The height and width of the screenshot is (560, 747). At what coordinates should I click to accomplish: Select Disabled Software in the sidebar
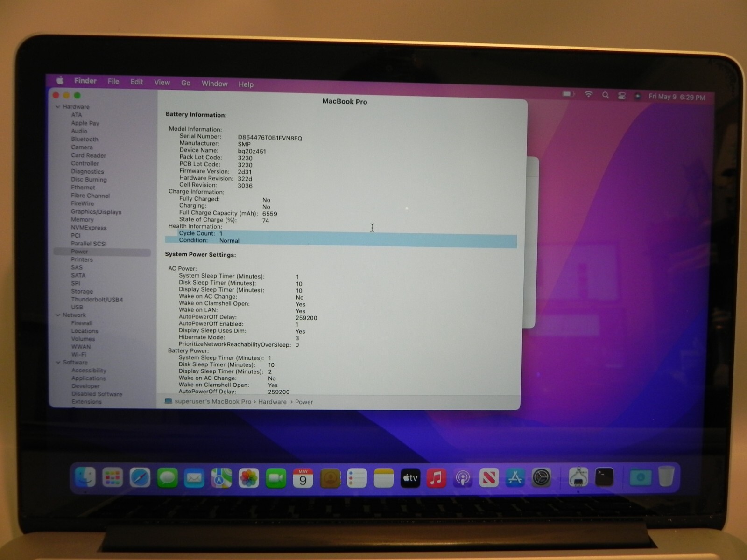[x=97, y=394]
